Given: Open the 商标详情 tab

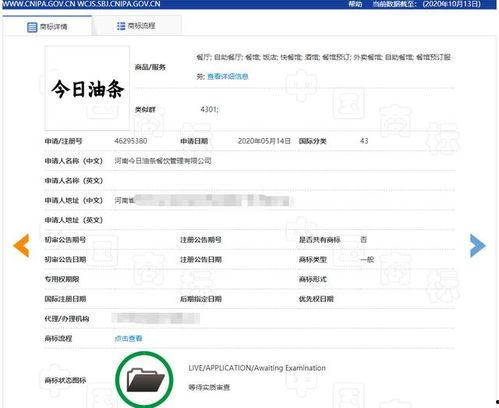Looking at the screenshot, I should pyautogui.click(x=47, y=26).
